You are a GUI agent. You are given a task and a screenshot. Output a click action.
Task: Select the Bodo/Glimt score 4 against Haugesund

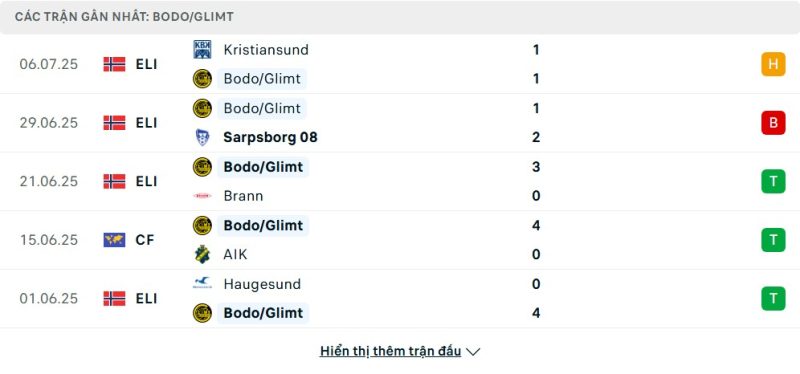click(536, 313)
